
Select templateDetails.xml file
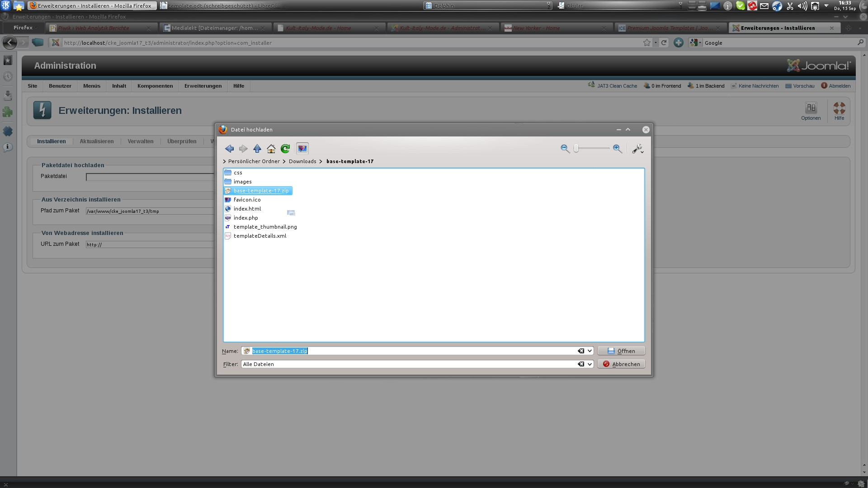[255, 236]
